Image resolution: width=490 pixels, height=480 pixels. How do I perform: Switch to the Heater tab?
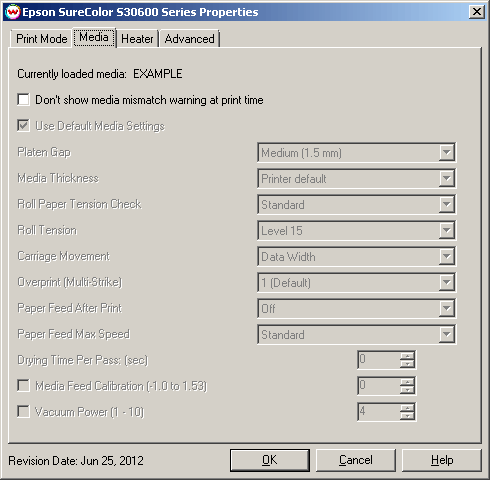point(137,39)
